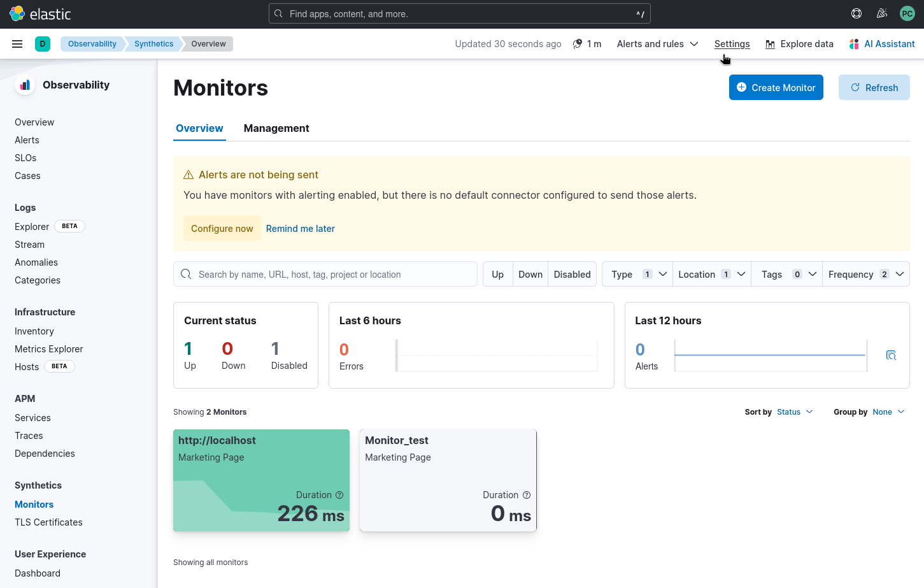
Task: Click the 1 m refresh interval icon
Action: click(x=578, y=44)
